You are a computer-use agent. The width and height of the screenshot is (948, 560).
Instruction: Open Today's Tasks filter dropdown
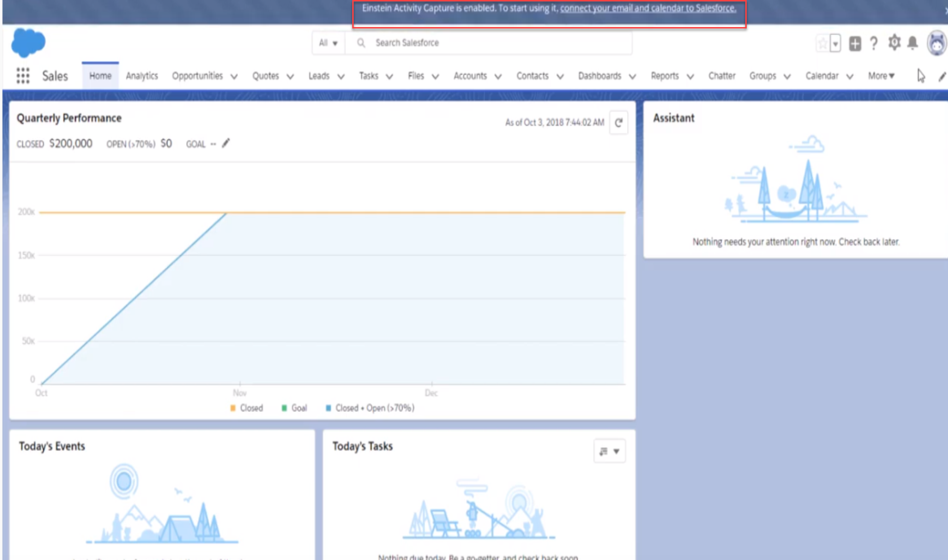tap(610, 451)
